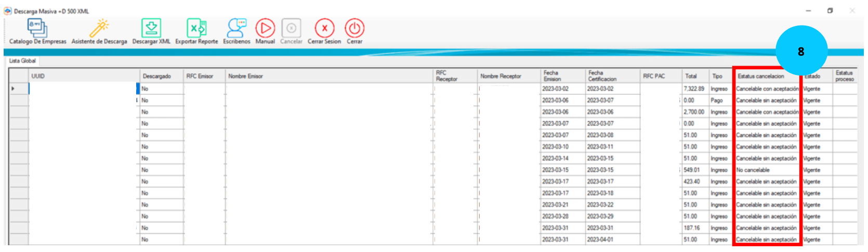Screen dimensions: 868x252
Task: Restore the window size
Action: [830, 10]
